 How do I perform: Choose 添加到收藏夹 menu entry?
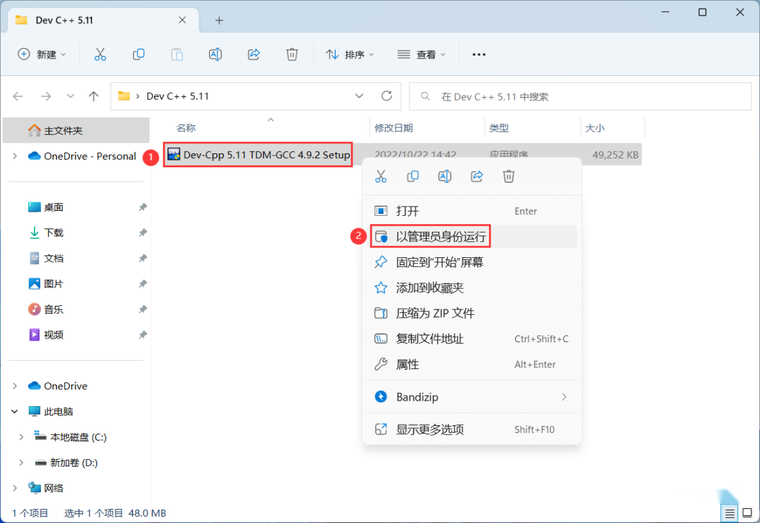tap(472, 288)
